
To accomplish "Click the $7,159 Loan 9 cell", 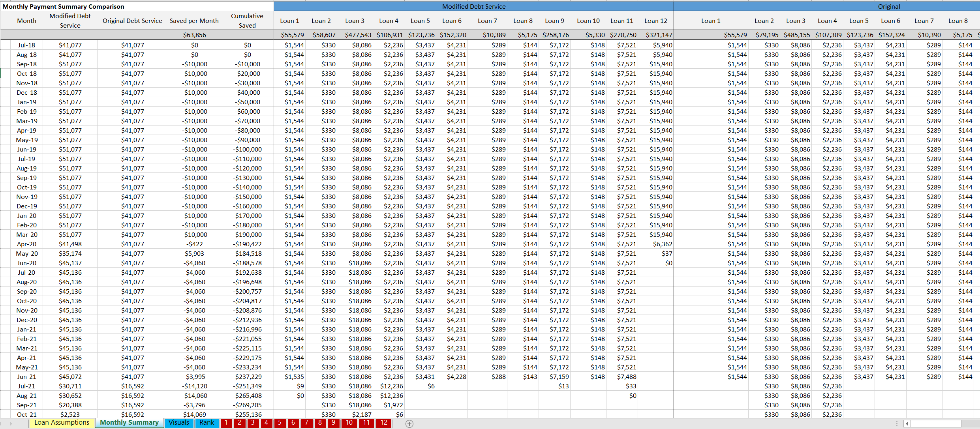I will (554, 377).
